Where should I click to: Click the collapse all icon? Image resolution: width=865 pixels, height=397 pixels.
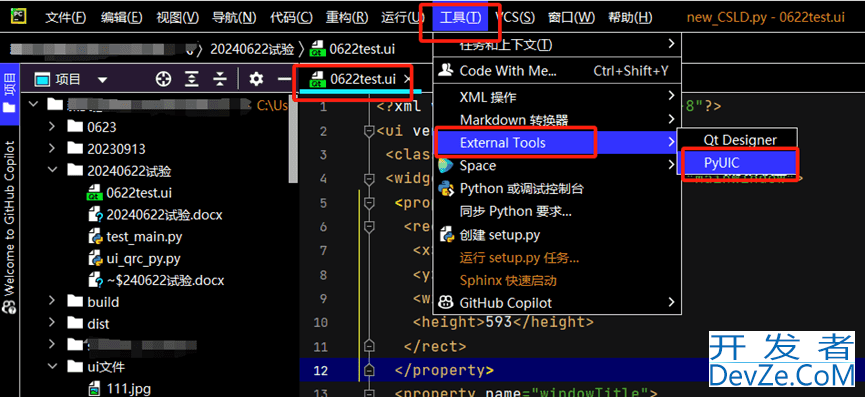coord(220,79)
